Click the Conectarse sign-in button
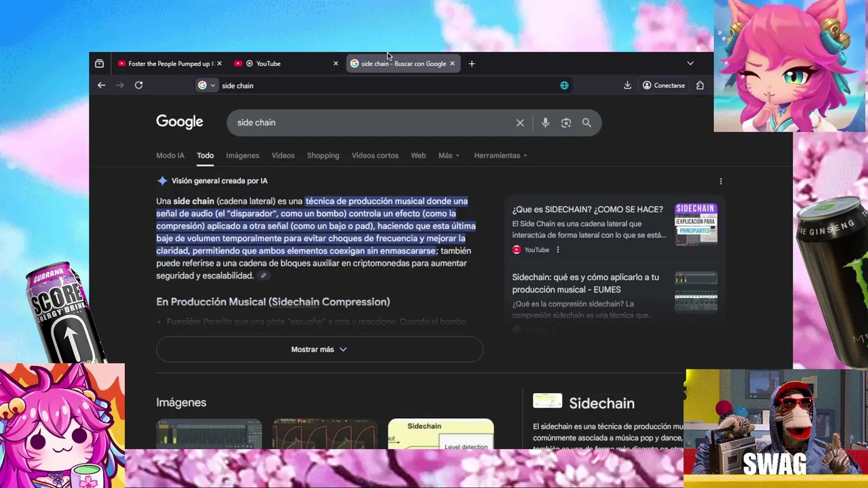The image size is (868, 488). tap(664, 85)
